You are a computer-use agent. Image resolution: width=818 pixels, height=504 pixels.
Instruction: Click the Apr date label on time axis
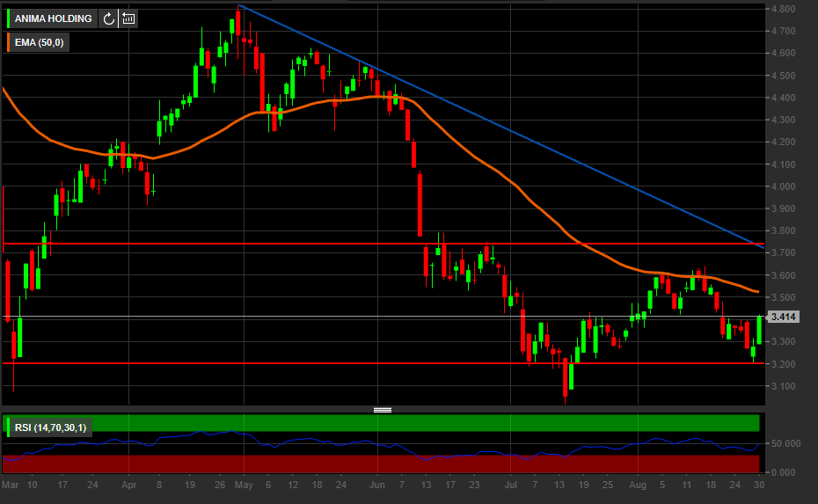128,485
